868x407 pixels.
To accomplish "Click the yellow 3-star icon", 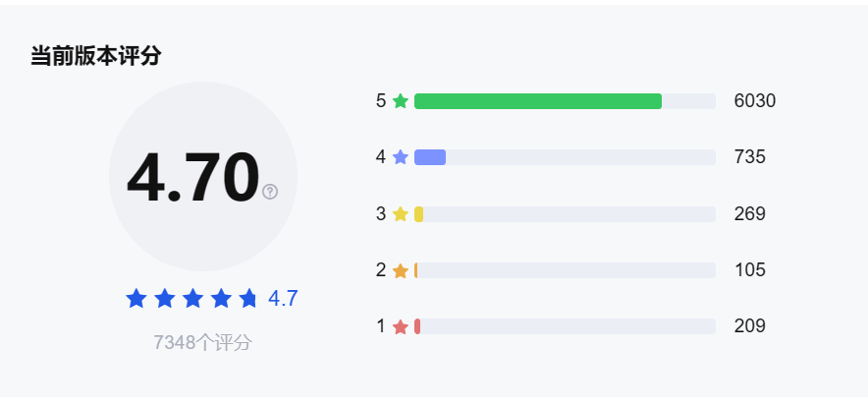I will click(x=401, y=214).
